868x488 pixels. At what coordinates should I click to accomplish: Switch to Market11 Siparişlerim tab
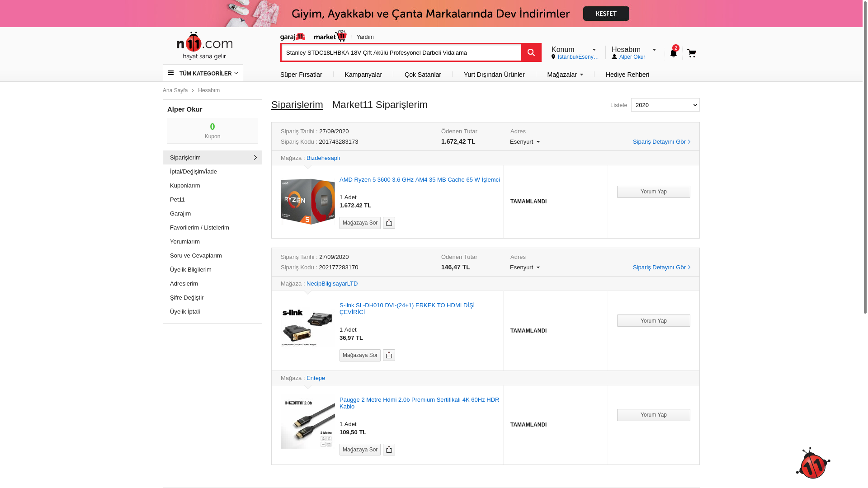[380, 105]
